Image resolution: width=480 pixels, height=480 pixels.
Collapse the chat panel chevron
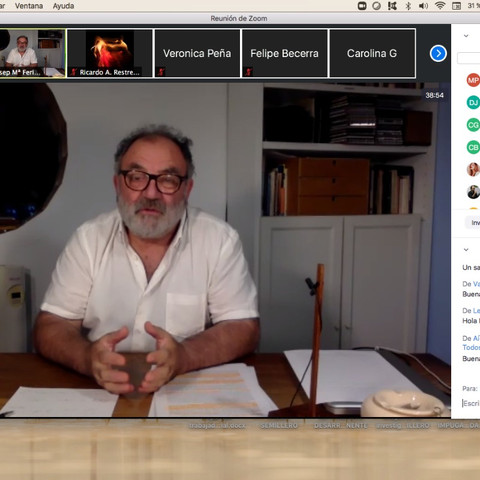466,249
